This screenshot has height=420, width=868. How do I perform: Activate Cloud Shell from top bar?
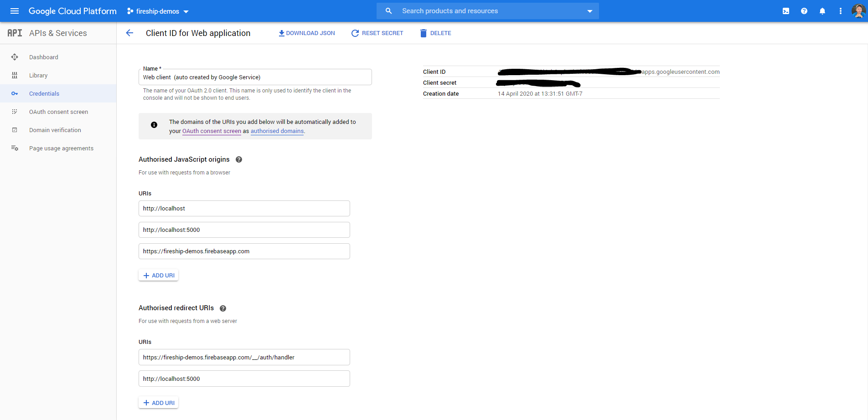pyautogui.click(x=786, y=11)
